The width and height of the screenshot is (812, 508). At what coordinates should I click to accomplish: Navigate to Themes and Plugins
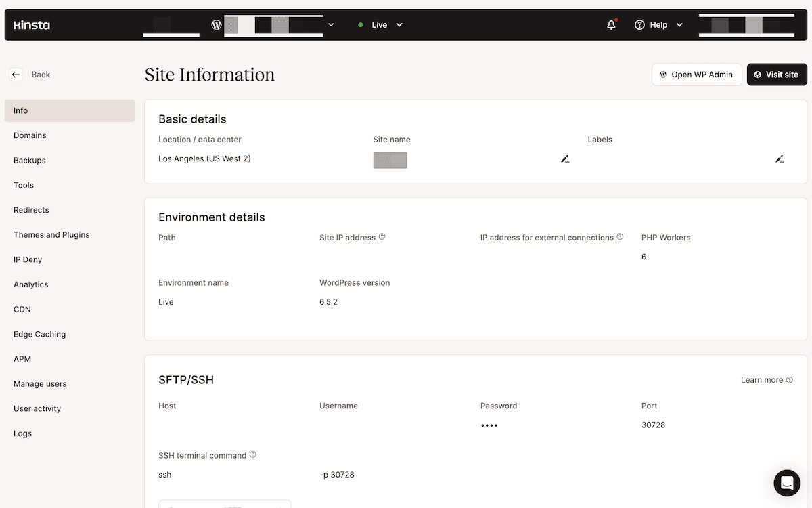[70, 235]
